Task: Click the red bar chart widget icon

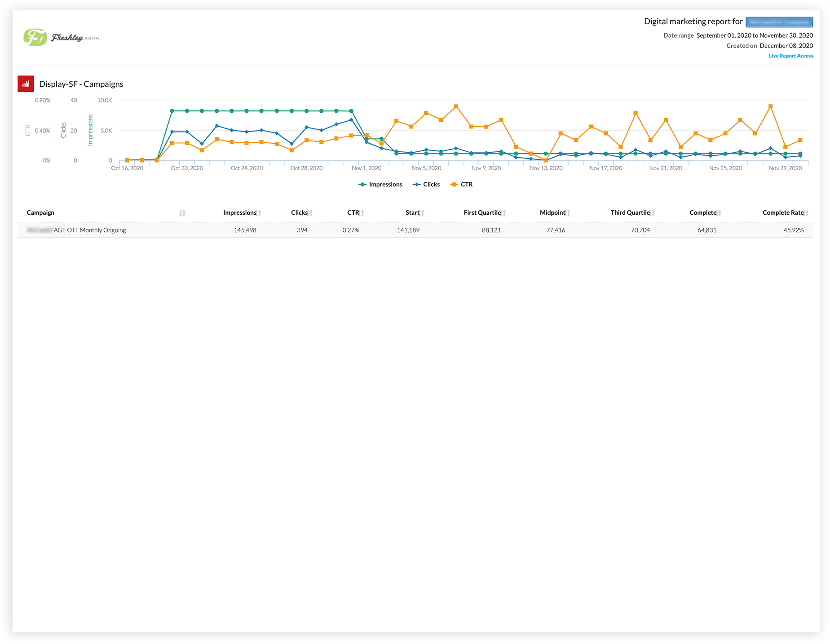Action: tap(26, 84)
